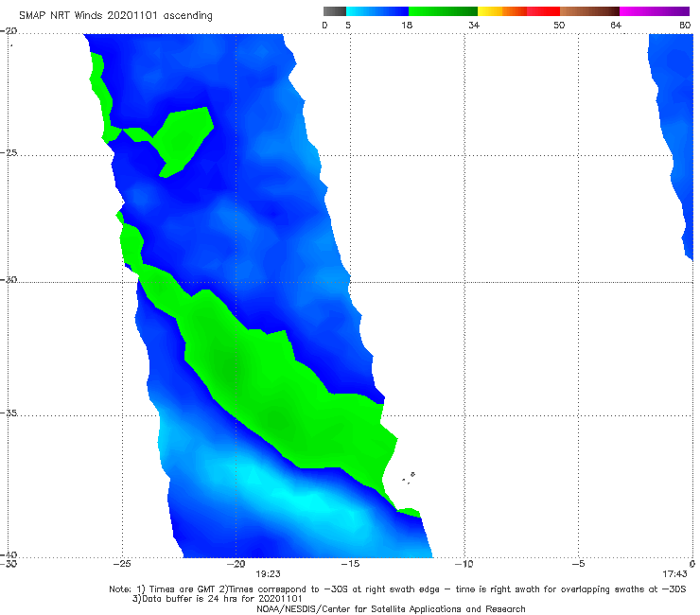Click the '-25' label on the bottom longitude axis
This screenshot has width=700, height=615.
[122, 564]
